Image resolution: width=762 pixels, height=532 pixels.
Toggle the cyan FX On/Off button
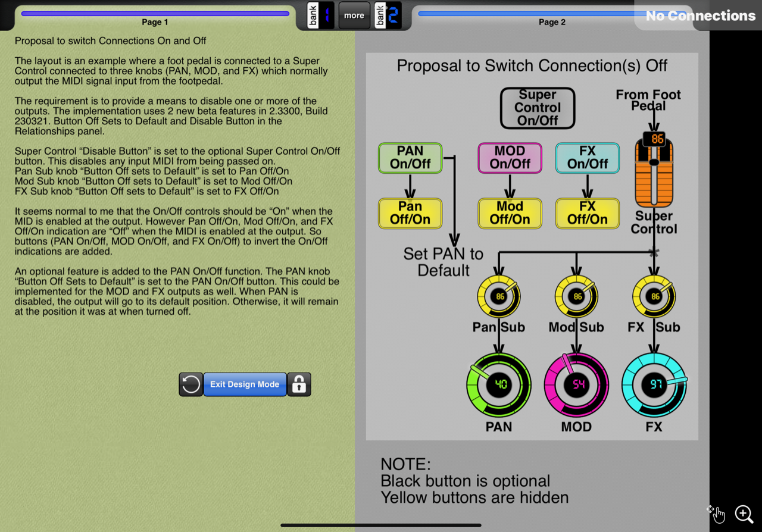point(588,158)
